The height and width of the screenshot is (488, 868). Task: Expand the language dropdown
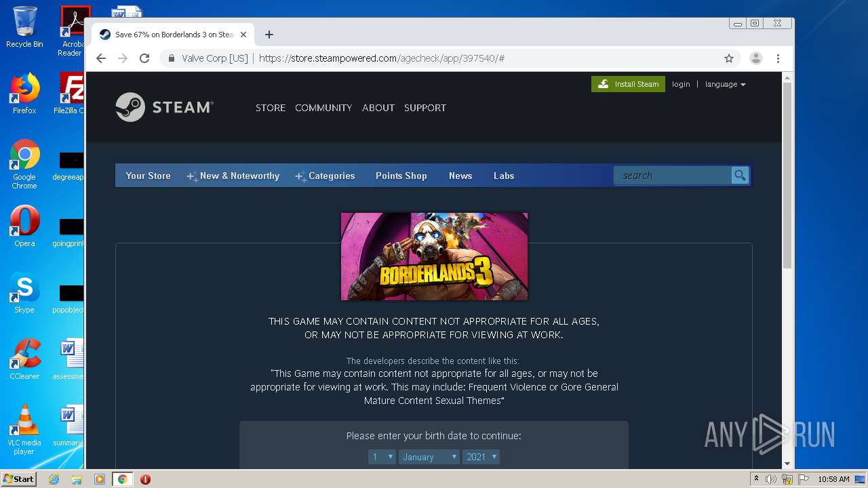(725, 84)
